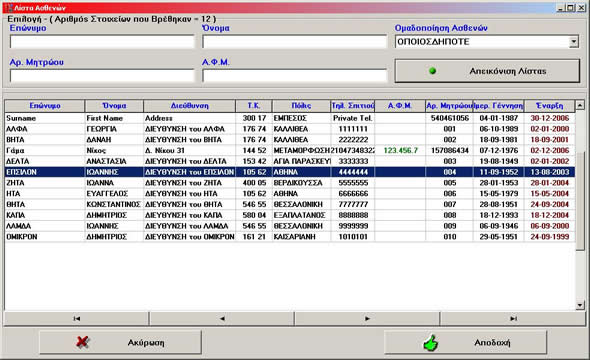This screenshot has height=360, width=590.
Task: Click the Δ. Νίκου 31 address cell
Action: click(189, 150)
